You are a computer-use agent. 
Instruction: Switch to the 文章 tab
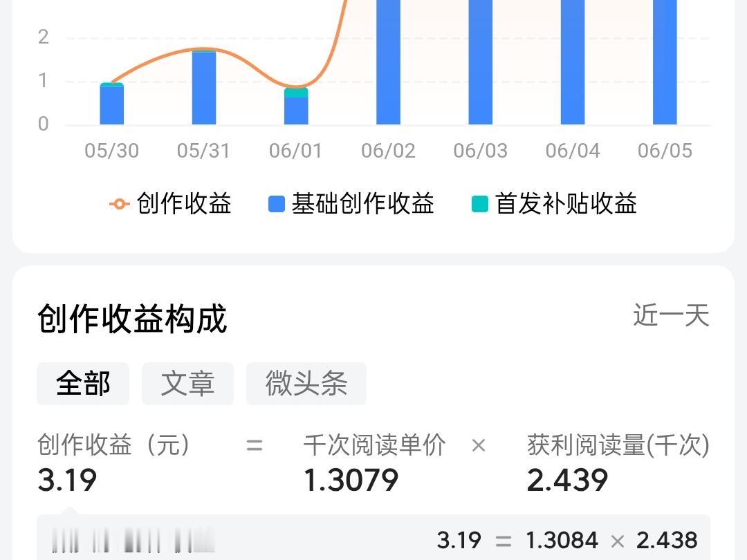[x=187, y=383]
